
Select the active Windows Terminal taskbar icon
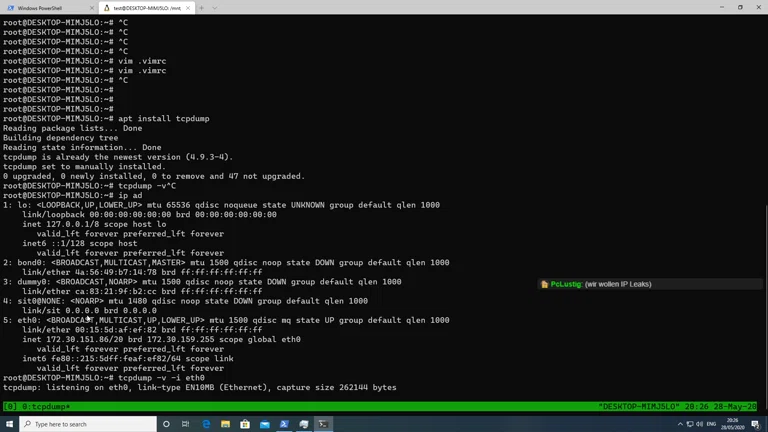point(323,424)
